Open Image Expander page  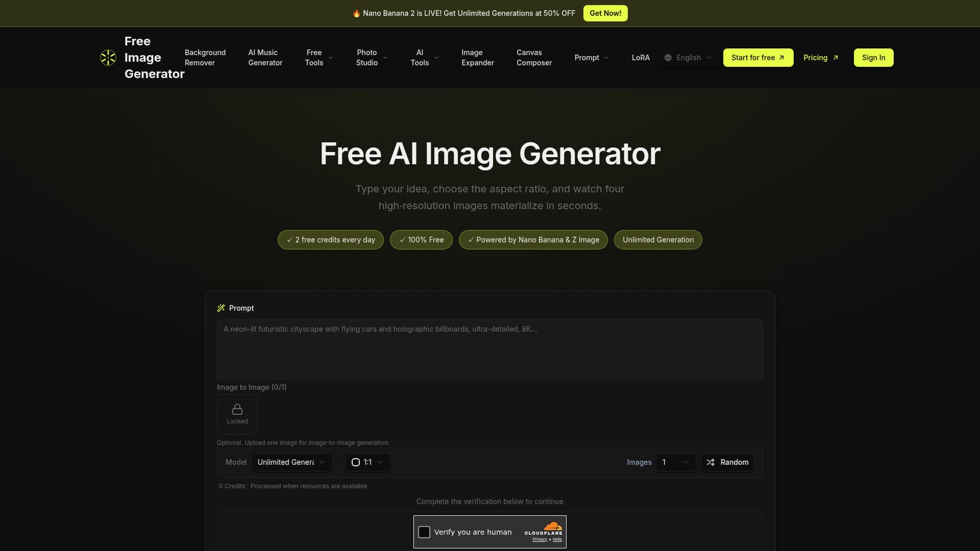[478, 58]
